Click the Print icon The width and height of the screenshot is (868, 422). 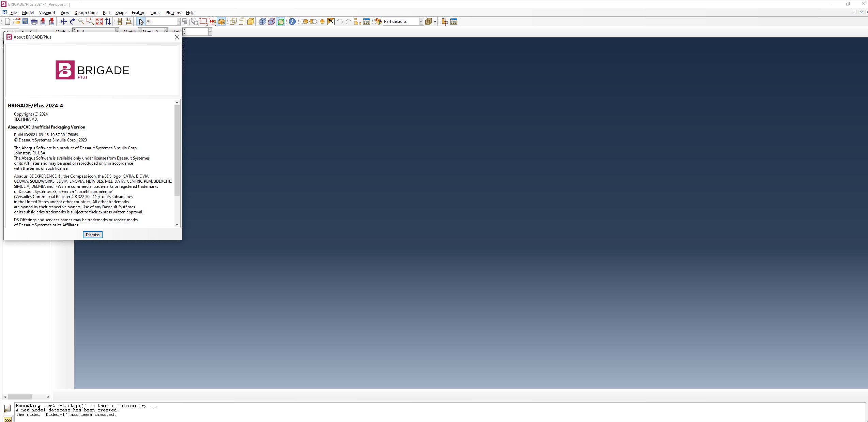click(34, 21)
